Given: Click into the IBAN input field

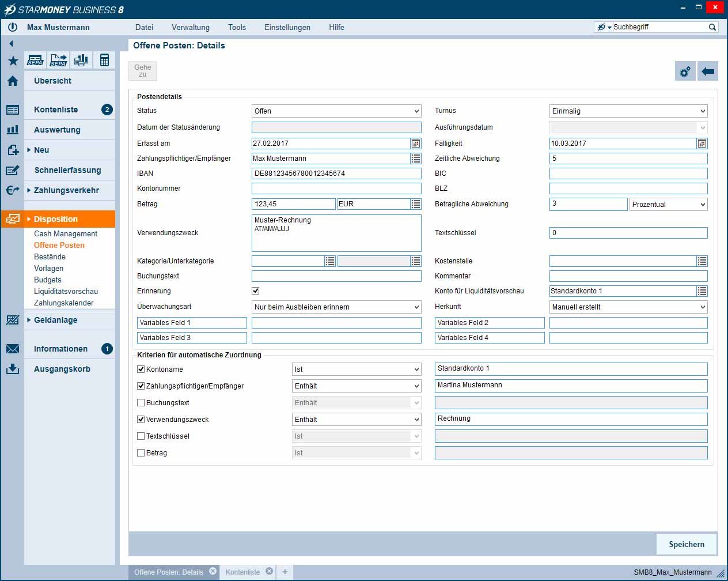Looking at the screenshot, I should (x=336, y=173).
